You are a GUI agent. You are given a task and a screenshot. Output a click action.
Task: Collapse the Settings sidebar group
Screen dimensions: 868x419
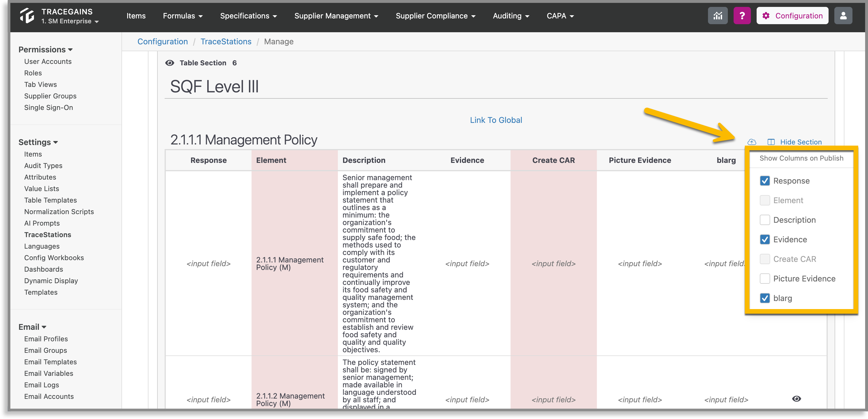38,142
